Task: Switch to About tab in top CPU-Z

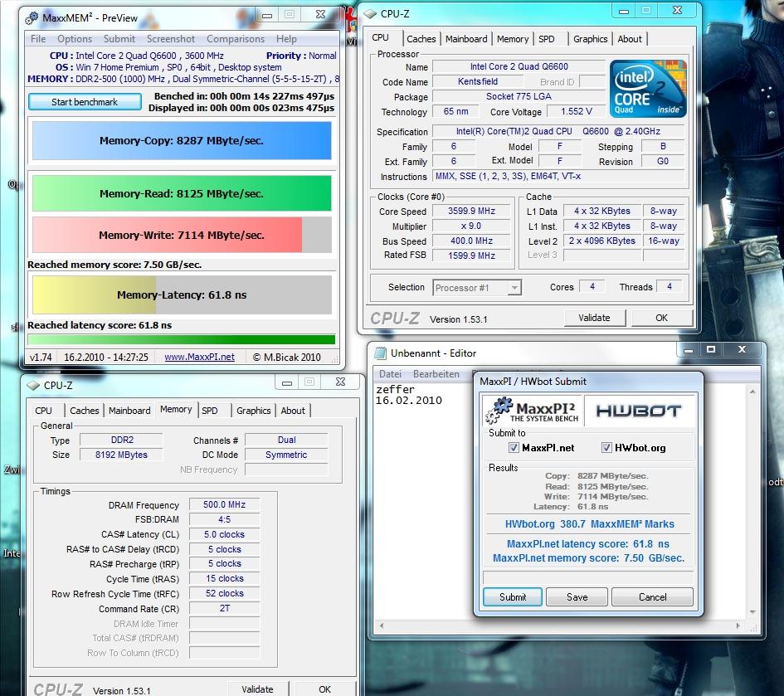Action: 630,39
